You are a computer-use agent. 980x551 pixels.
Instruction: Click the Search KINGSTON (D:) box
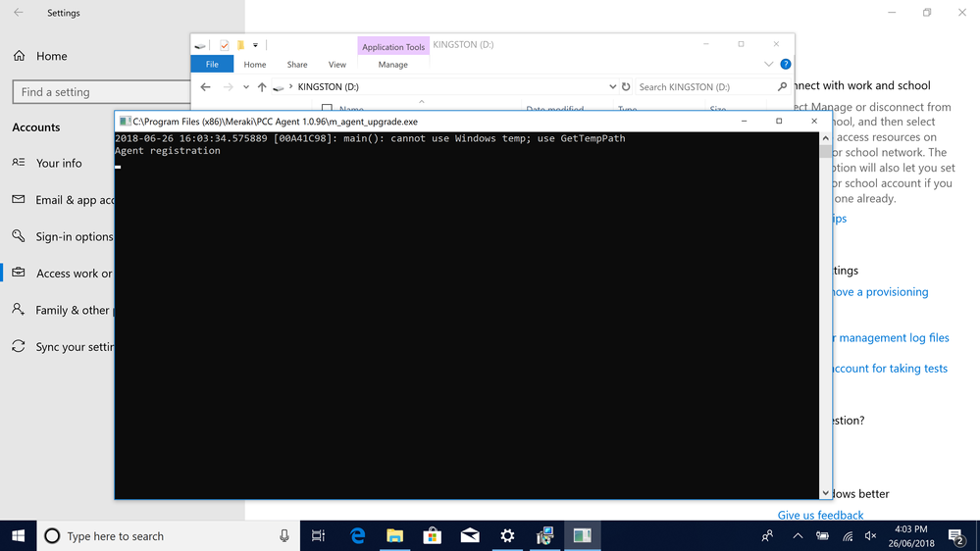[x=704, y=87]
